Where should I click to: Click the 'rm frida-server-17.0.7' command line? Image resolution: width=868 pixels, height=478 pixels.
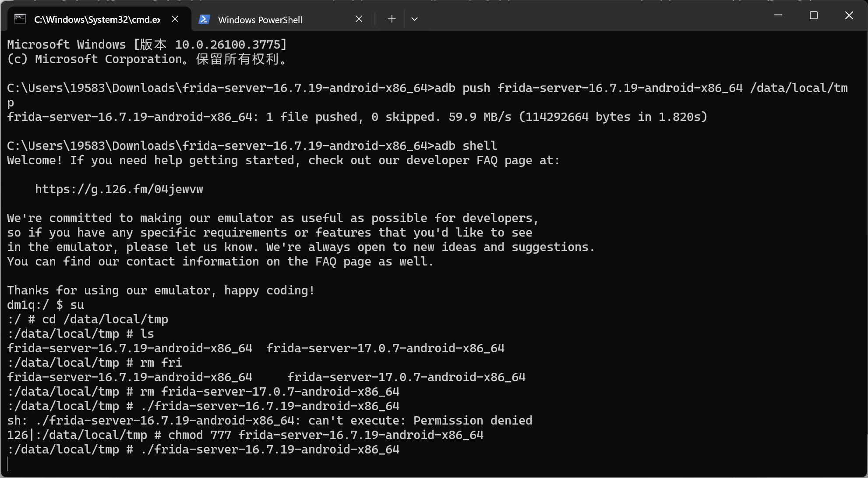pyautogui.click(x=203, y=392)
